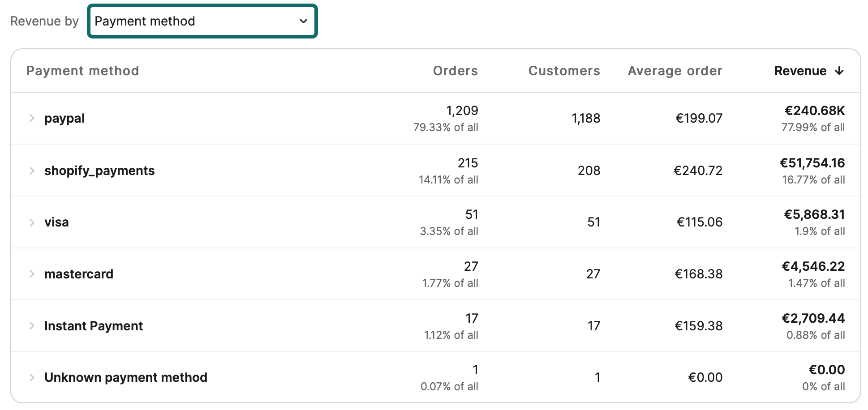The image size is (868, 410).
Task: Click the chevron beside visa
Action: (31, 222)
